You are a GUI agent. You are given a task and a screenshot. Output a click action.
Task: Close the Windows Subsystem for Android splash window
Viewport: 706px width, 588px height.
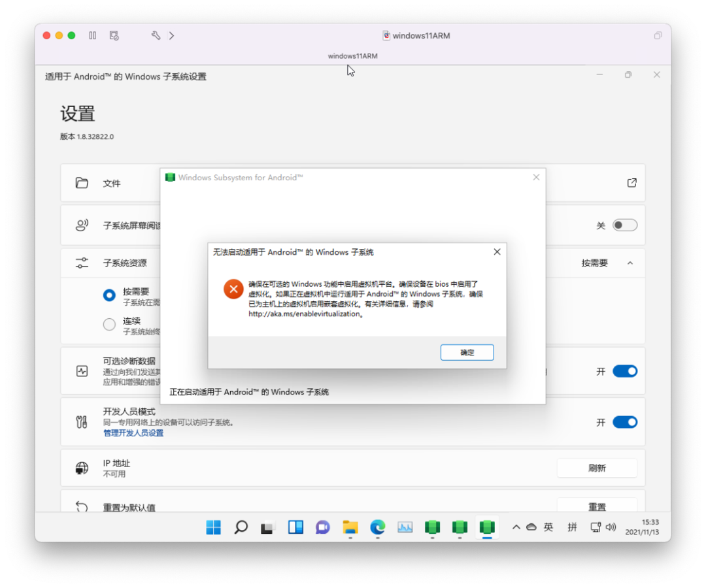click(x=536, y=177)
